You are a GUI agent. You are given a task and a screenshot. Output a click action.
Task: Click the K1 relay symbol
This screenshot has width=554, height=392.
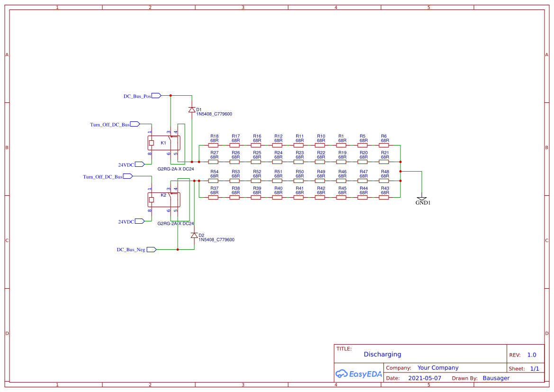coord(164,143)
